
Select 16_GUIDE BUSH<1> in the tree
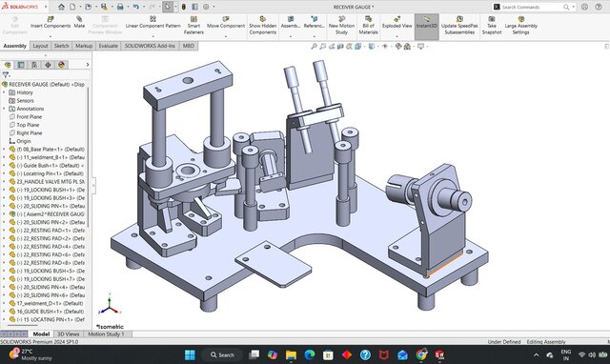(50, 312)
